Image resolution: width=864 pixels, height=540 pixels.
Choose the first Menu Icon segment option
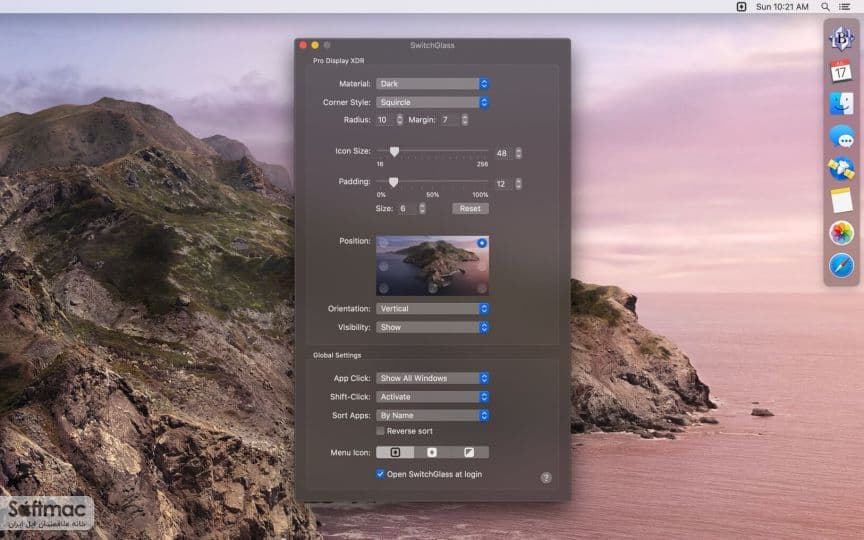395,452
